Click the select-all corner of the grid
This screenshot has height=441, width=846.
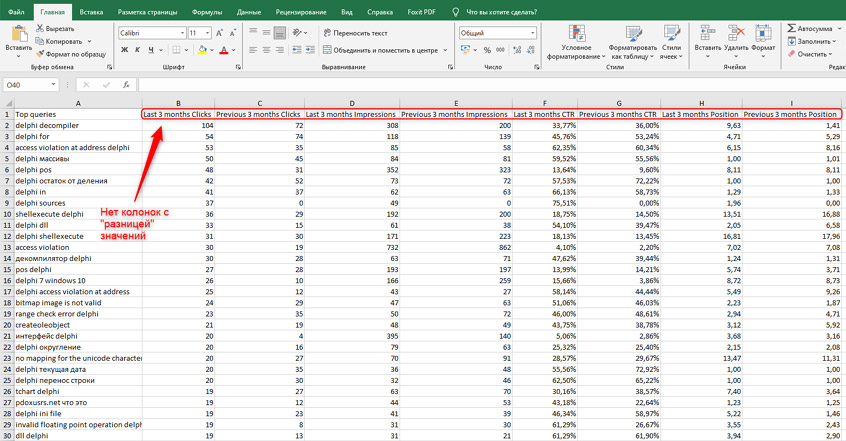click(x=8, y=103)
